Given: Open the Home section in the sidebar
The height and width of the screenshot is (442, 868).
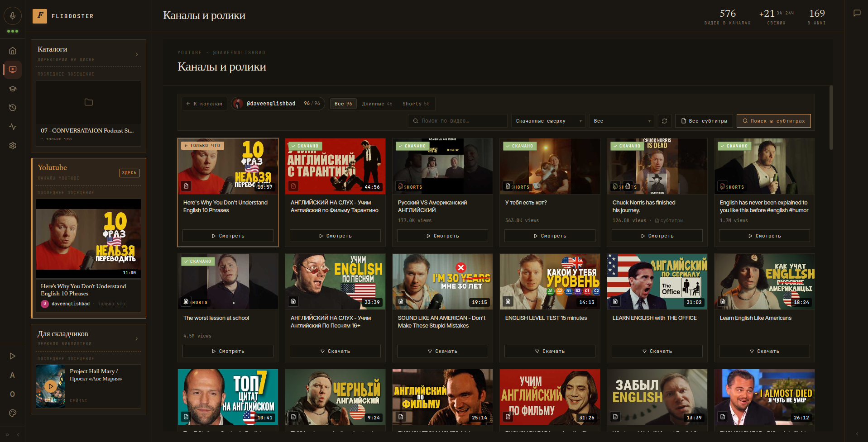Looking at the screenshot, I should coord(13,51).
